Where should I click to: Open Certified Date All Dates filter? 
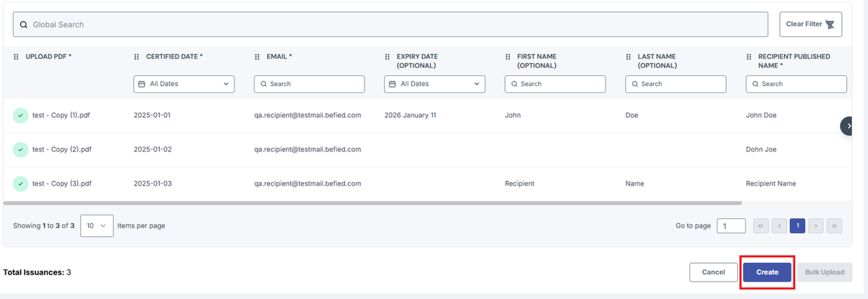[x=184, y=84]
